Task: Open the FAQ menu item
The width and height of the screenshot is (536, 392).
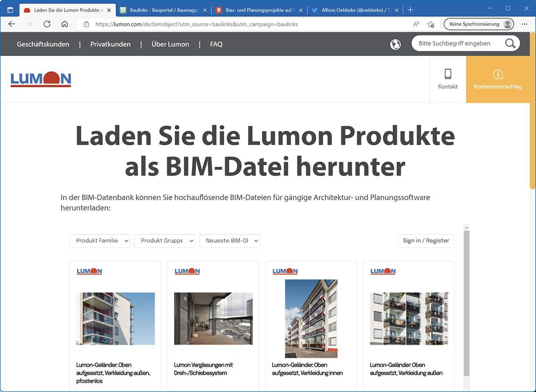Action: pyautogui.click(x=216, y=44)
